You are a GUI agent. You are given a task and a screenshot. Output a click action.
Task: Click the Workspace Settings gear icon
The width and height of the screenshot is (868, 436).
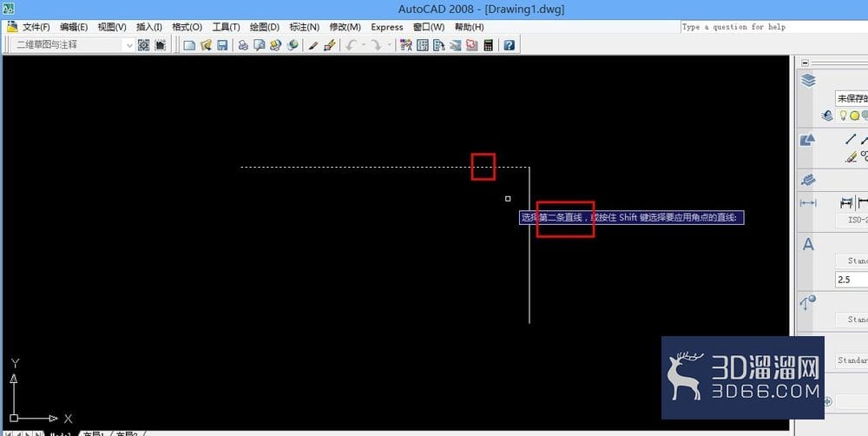[143, 45]
